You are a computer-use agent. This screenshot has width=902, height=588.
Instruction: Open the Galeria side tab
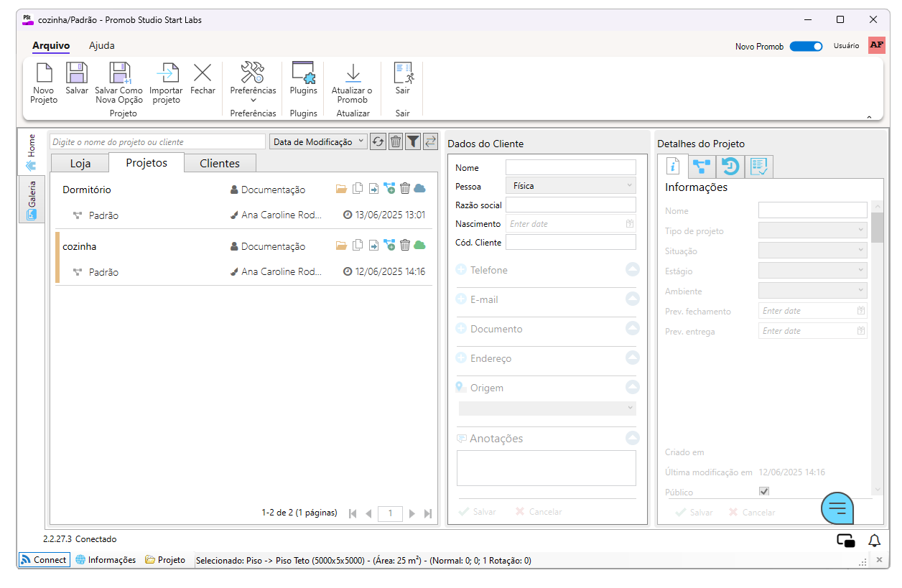32,199
